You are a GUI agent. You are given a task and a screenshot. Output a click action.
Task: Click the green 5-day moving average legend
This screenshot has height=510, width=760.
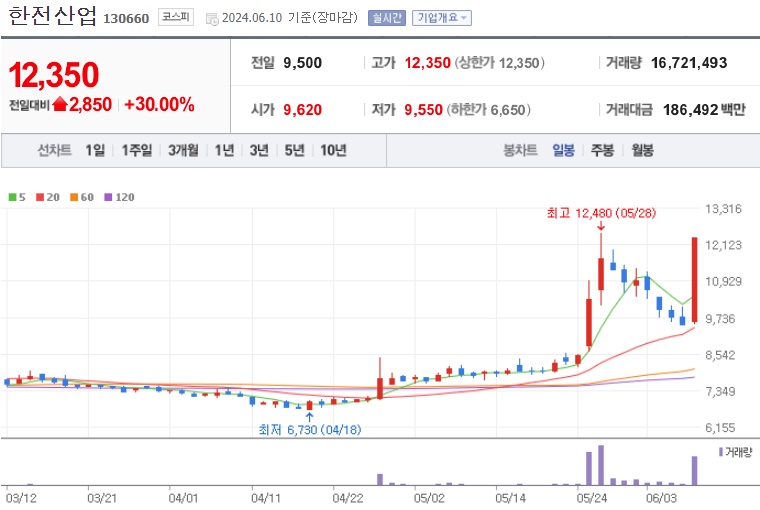click(17, 197)
